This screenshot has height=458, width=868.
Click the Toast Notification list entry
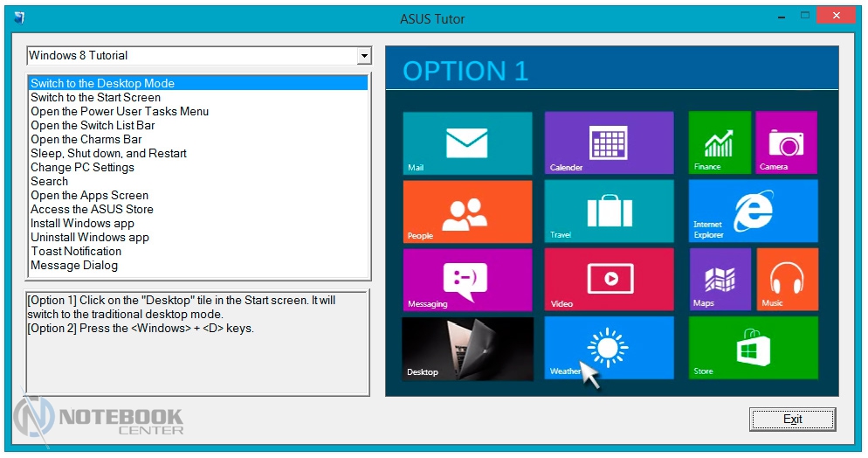tap(76, 252)
